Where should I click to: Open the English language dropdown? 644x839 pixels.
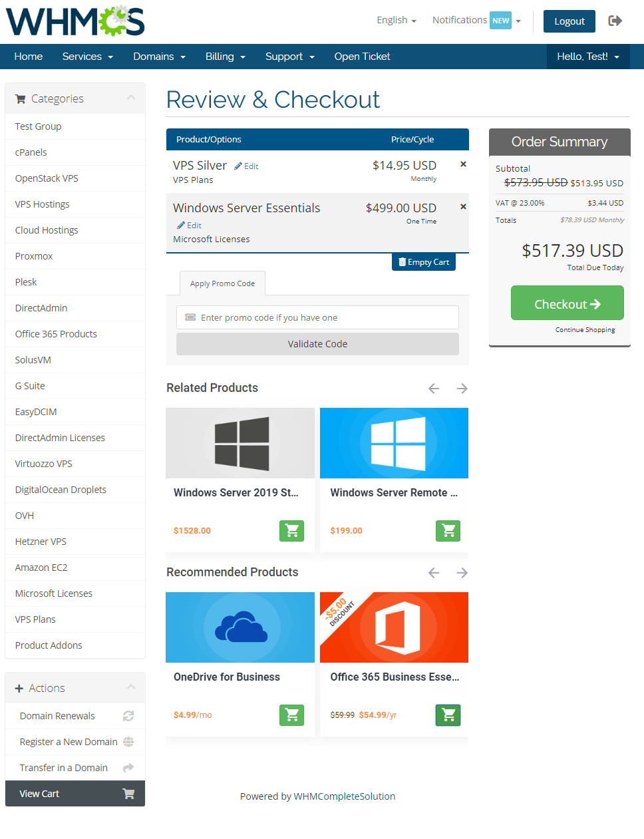(397, 20)
